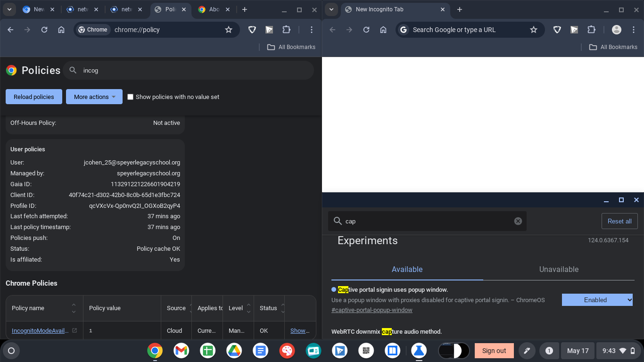
Task: Open the More actions dropdown
Action: (94, 97)
